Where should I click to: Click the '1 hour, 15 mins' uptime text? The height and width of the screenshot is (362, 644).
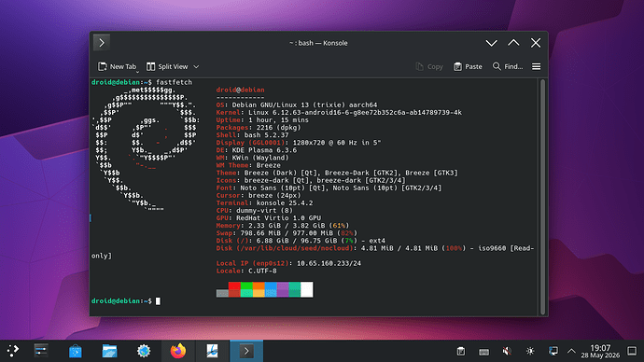(x=278, y=120)
